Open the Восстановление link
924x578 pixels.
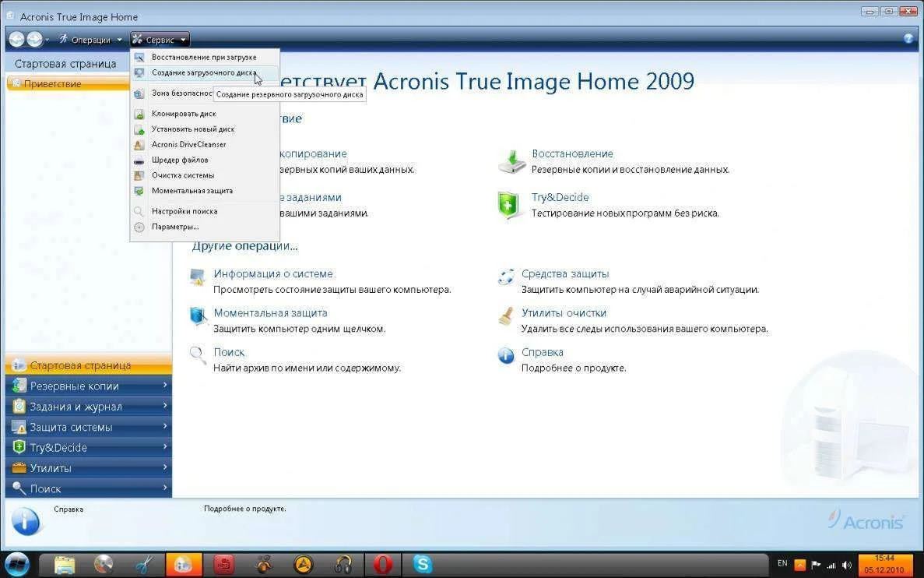[572, 153]
